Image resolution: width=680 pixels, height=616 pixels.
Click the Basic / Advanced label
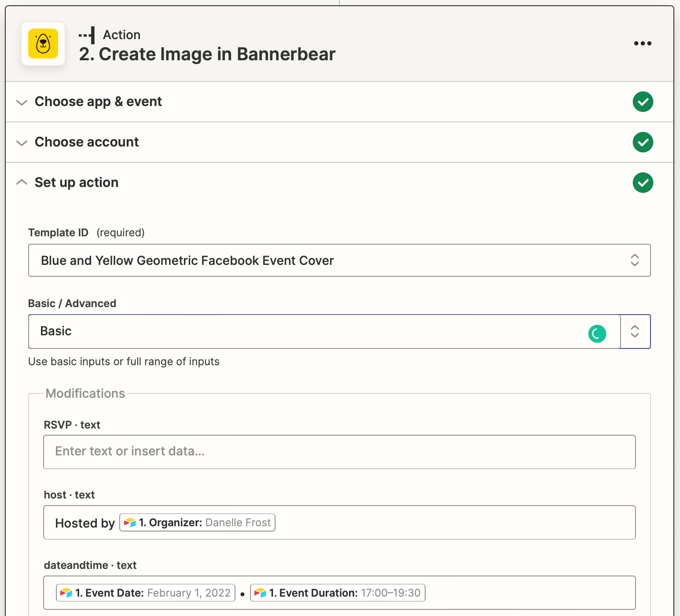pyautogui.click(x=72, y=303)
